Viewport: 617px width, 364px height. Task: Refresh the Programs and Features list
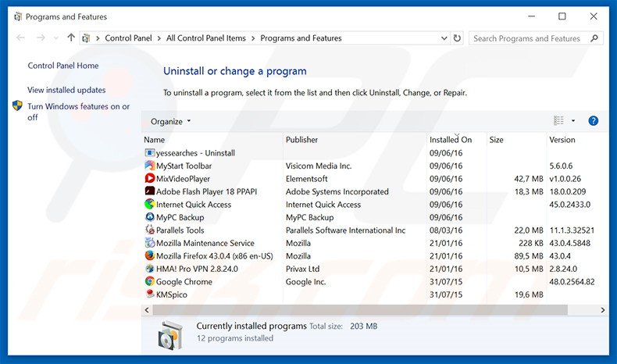(x=458, y=38)
